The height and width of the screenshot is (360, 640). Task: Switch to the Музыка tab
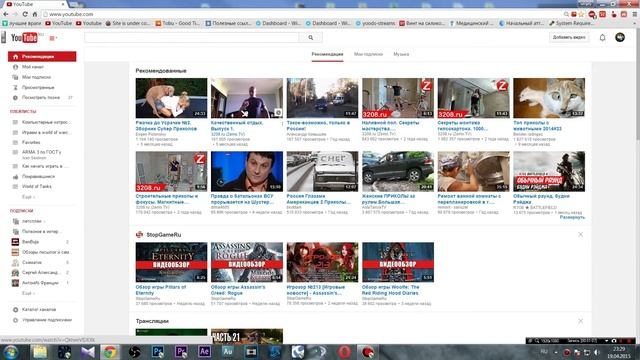pyautogui.click(x=401, y=54)
